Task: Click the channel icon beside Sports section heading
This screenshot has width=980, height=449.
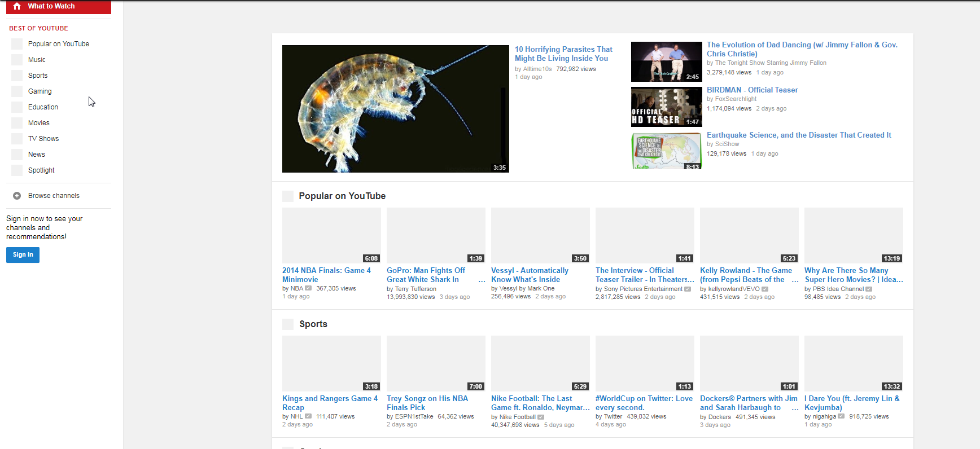Action: (288, 324)
